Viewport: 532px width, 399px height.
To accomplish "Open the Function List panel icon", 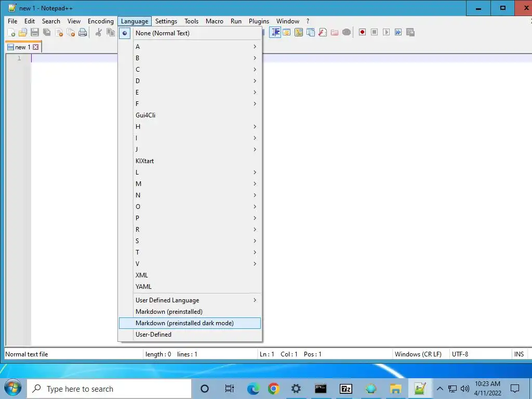I will [323, 32].
